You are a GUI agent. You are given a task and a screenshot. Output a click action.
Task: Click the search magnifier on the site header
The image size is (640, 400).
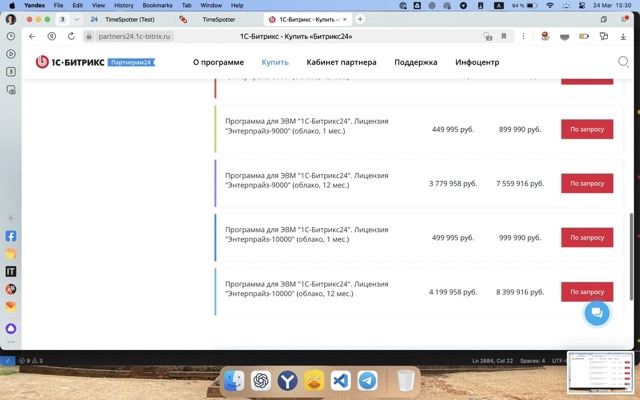coord(623,62)
